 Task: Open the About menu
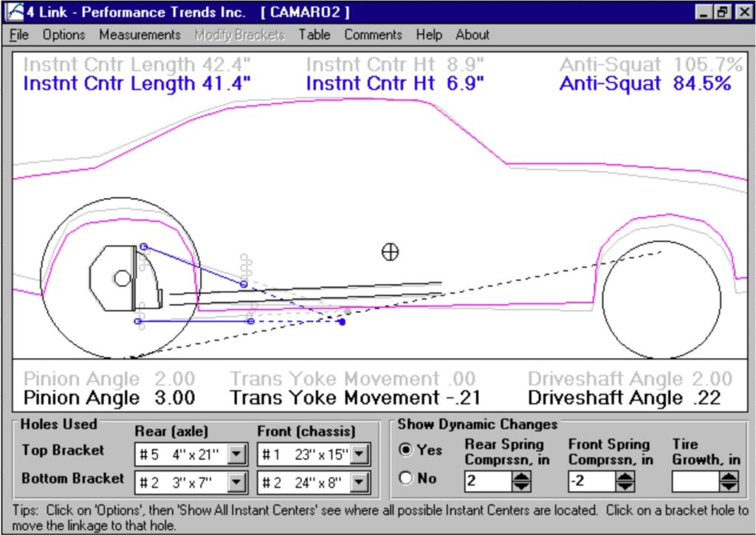pos(472,35)
